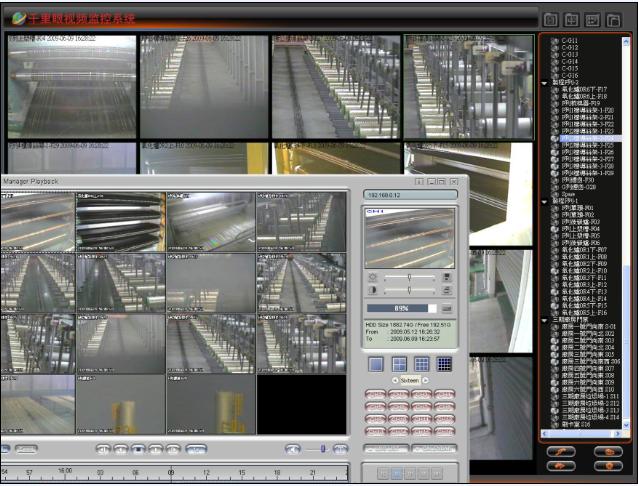
Task: Click decrease-speed button left of speed slider
Action: pos(293,449)
